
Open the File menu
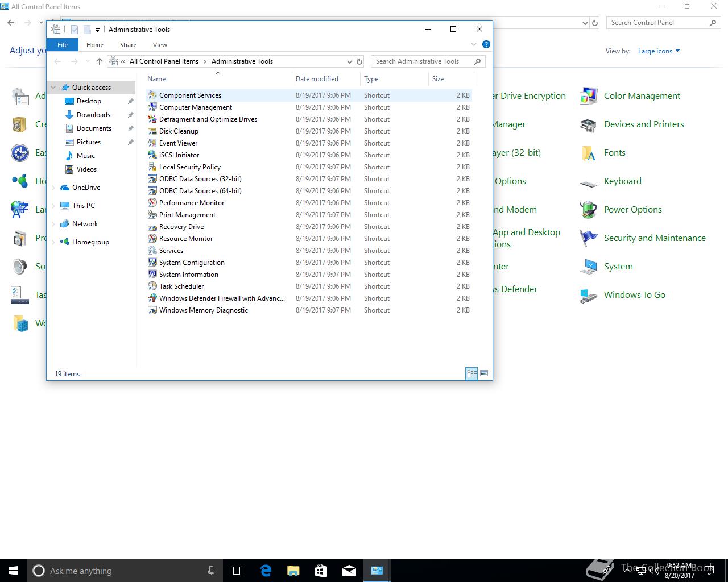(x=63, y=45)
